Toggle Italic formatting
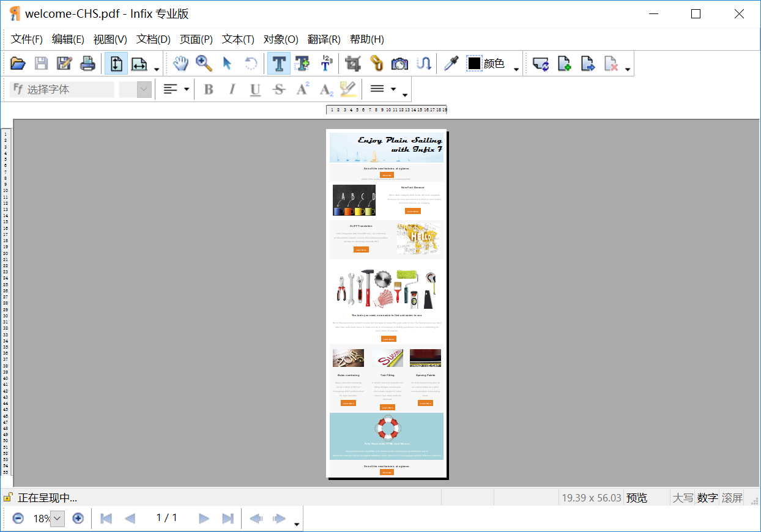The width and height of the screenshot is (761, 532). point(232,89)
